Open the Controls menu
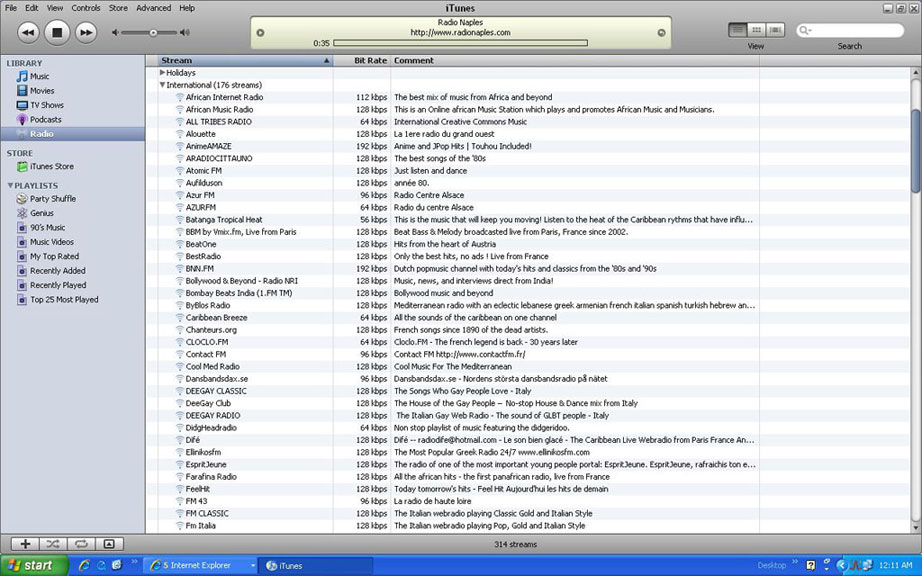922x576 pixels. click(86, 8)
